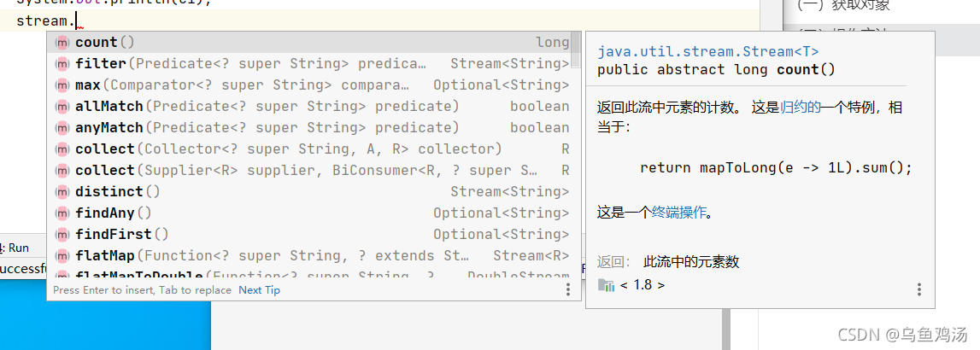Select the allMatch completion suggestion
Viewport: 980px width, 350px height.
click(x=256, y=107)
